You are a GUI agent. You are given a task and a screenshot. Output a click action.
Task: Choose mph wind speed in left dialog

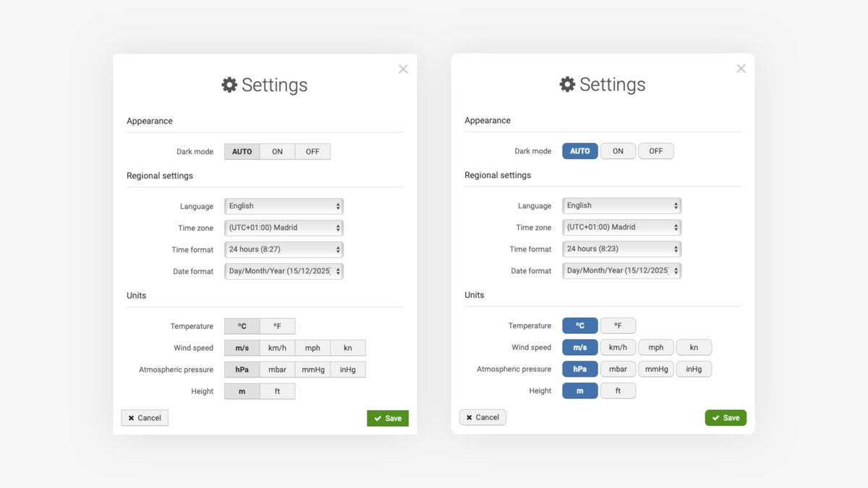[x=312, y=348]
